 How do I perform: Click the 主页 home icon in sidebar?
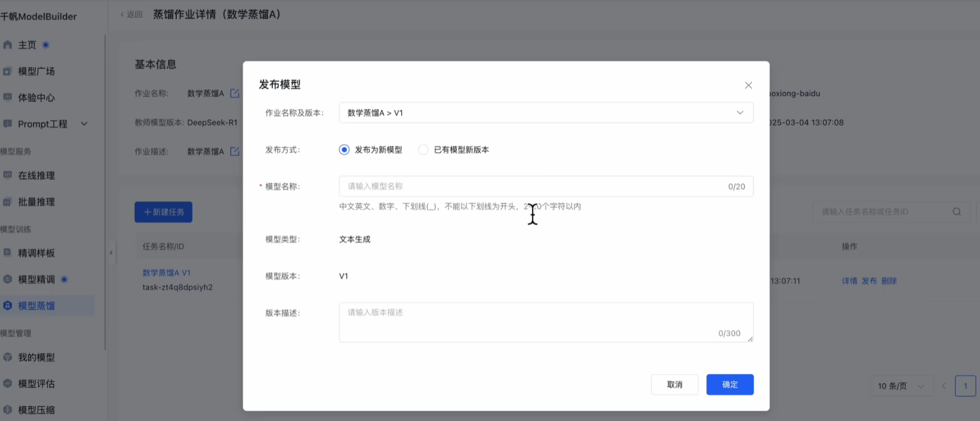[7, 45]
